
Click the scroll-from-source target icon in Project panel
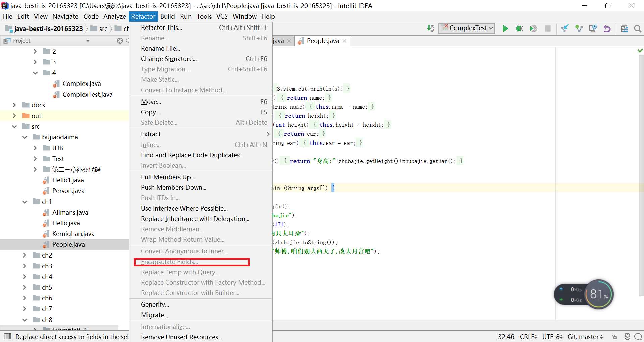click(120, 41)
